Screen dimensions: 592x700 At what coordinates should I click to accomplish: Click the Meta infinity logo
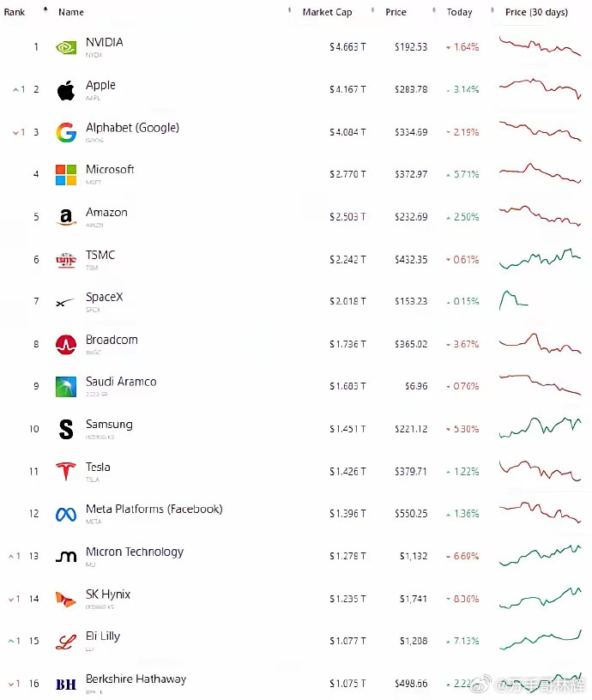66,515
